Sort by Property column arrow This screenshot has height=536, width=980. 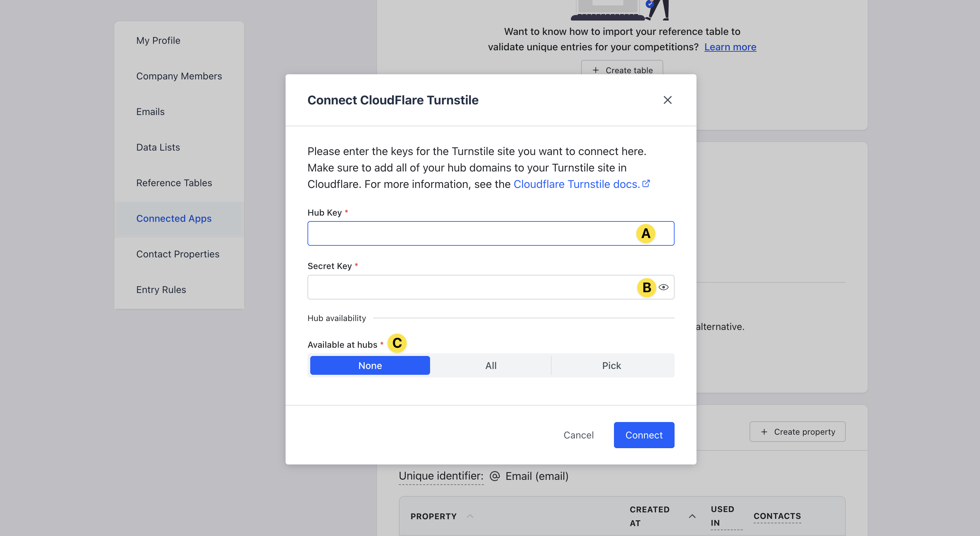point(470,516)
